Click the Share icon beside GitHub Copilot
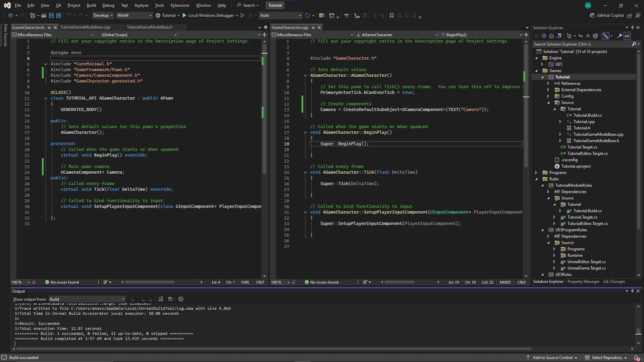Viewport: 644px width, 362px height. pos(630,15)
